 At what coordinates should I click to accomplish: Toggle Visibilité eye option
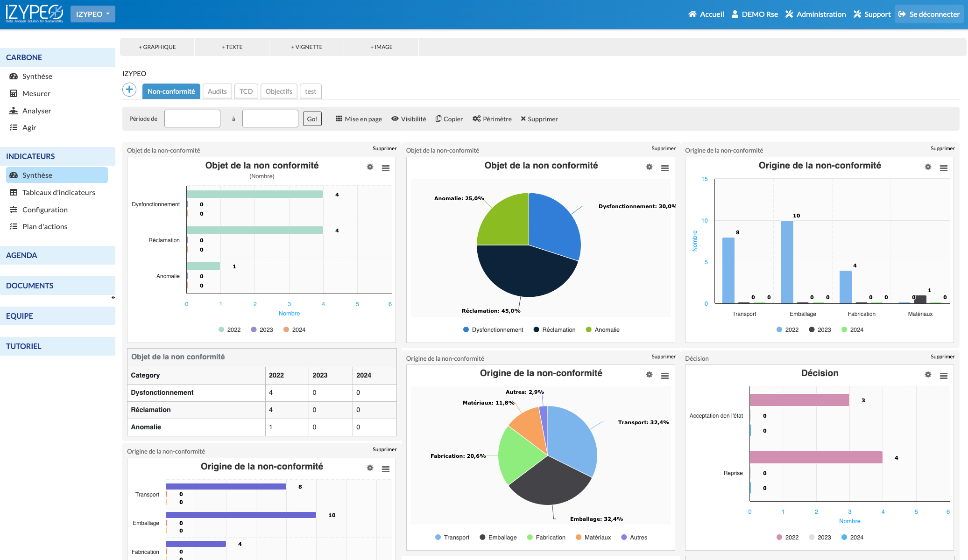tap(395, 119)
